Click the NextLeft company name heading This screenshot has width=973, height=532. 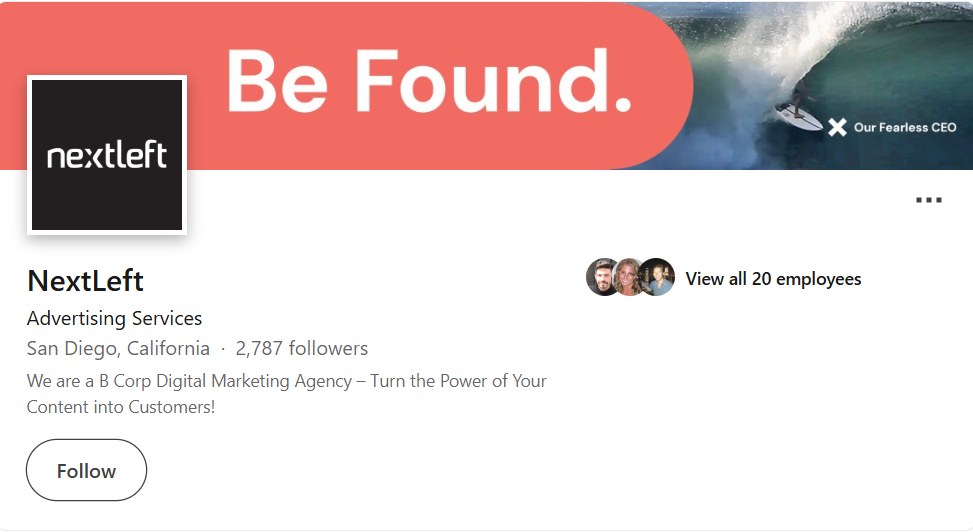tap(86, 281)
